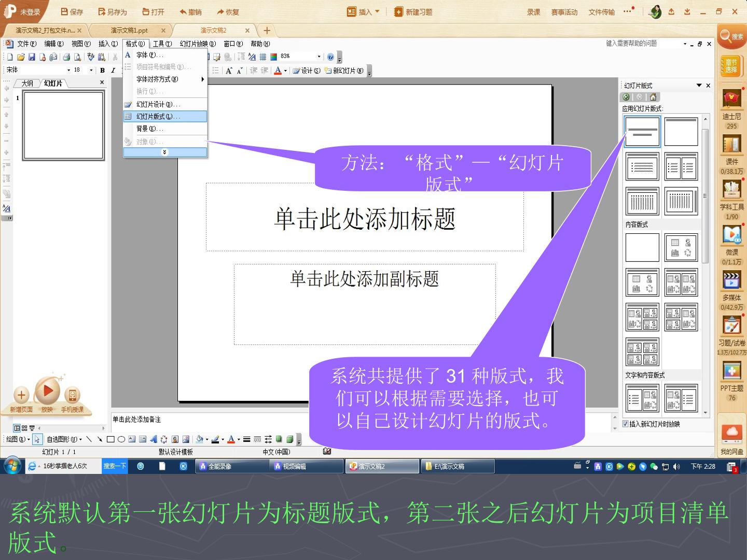Click the Undo (撤销) button in the top bar
The width and height of the screenshot is (747, 560).
pos(190,12)
